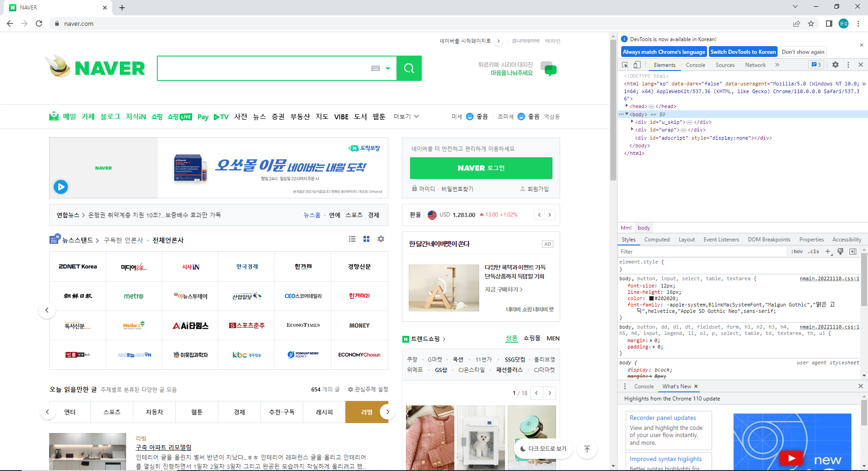Switch newsstand to list view icon
The height and width of the screenshot is (471, 868).
pyautogui.click(x=352, y=239)
